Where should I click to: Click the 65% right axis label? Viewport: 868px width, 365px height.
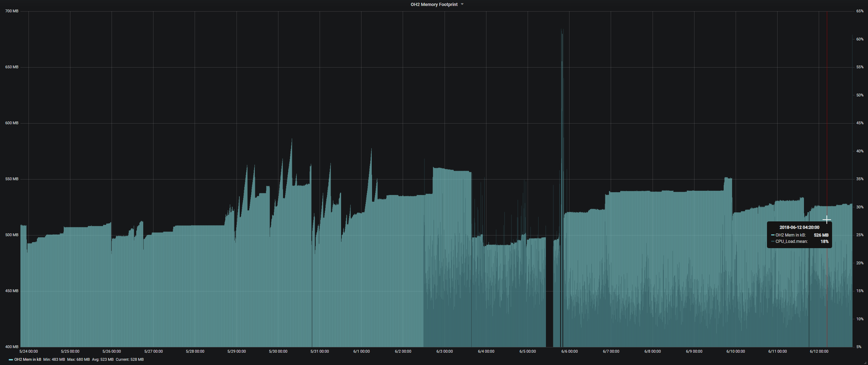point(860,11)
